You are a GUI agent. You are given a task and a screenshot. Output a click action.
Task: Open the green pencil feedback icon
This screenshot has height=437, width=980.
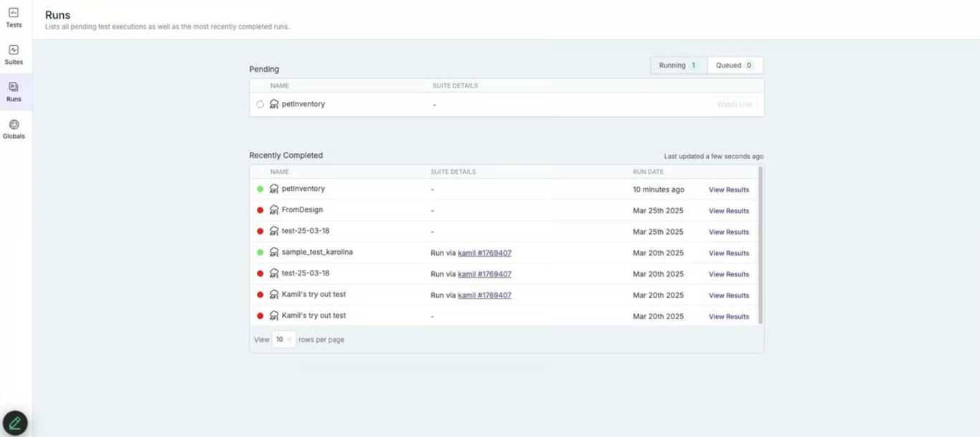point(16,423)
